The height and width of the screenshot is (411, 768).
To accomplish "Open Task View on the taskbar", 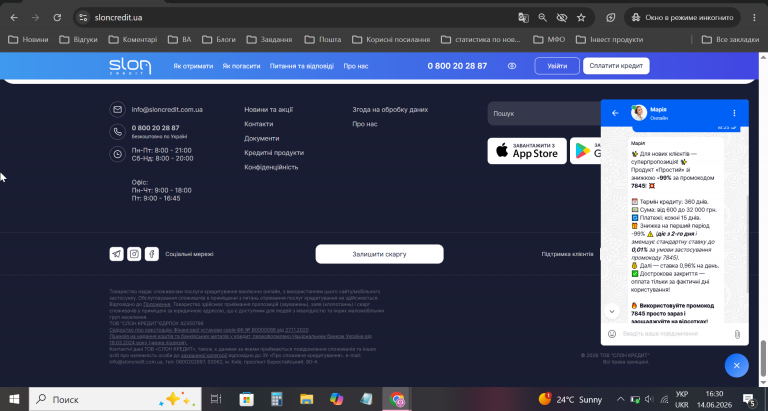I will coord(216,399).
